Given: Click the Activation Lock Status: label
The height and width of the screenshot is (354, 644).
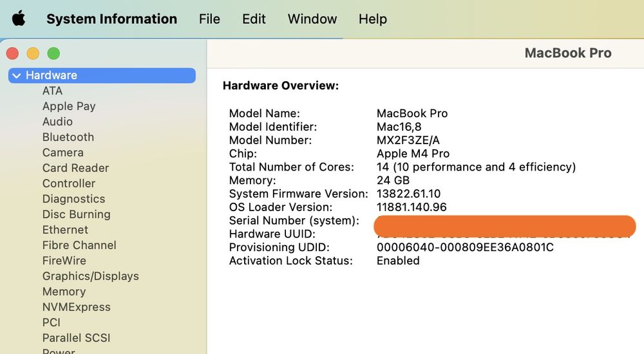Looking at the screenshot, I should (x=291, y=261).
